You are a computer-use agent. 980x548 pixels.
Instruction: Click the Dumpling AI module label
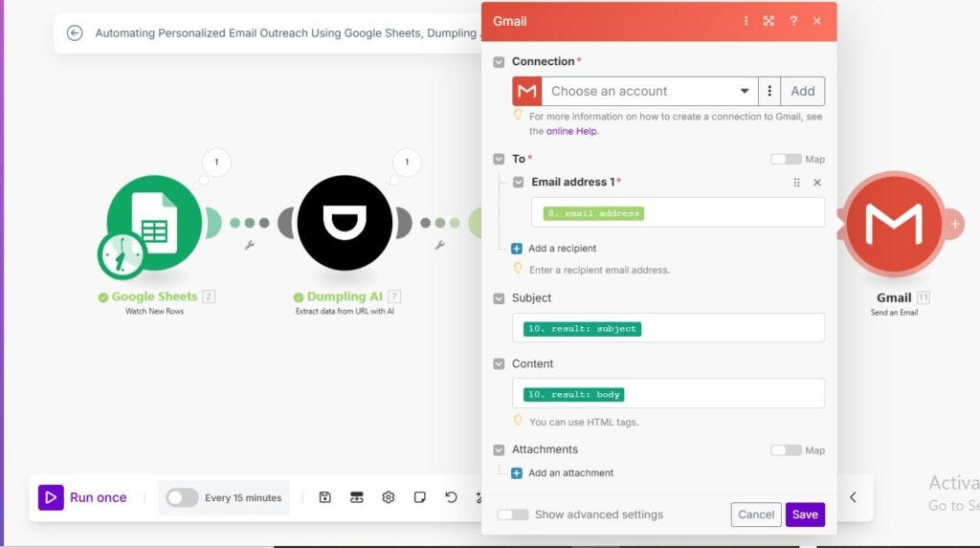(345, 296)
